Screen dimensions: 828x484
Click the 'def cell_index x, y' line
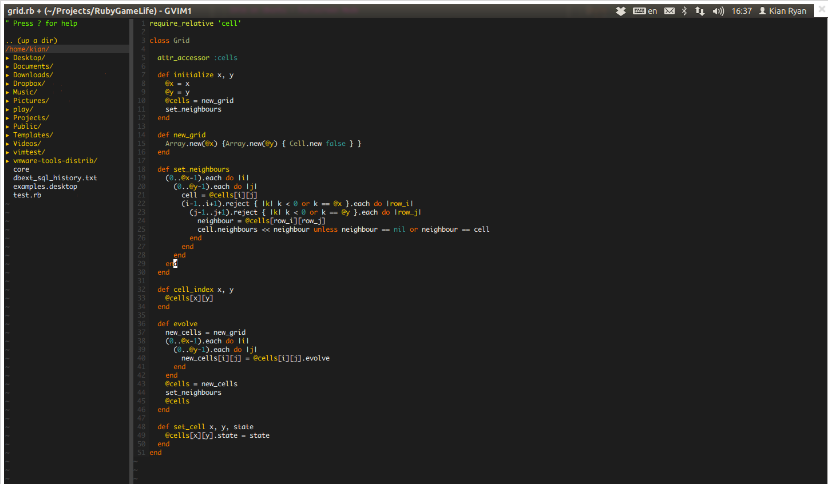[x=195, y=289]
